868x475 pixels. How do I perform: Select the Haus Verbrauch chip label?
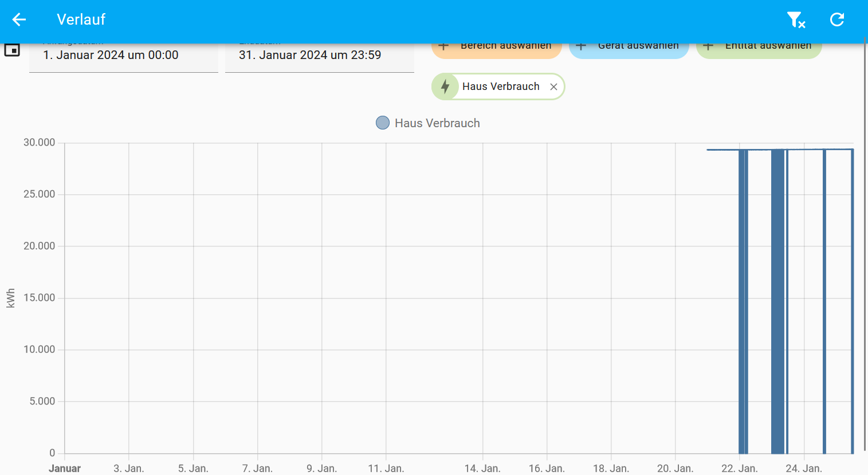point(501,87)
